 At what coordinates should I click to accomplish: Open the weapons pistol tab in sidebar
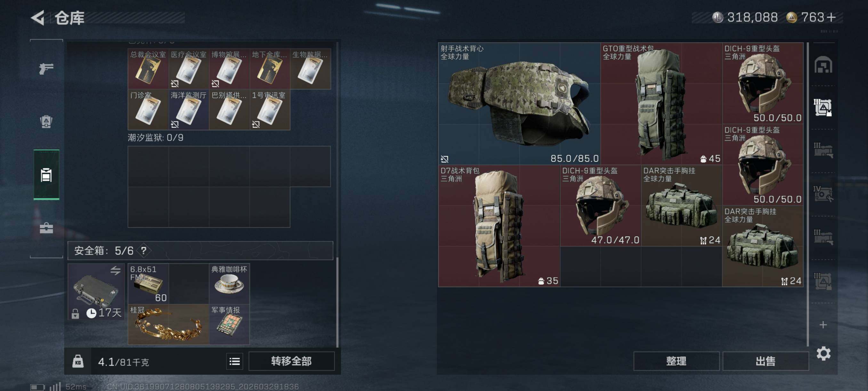(x=46, y=69)
